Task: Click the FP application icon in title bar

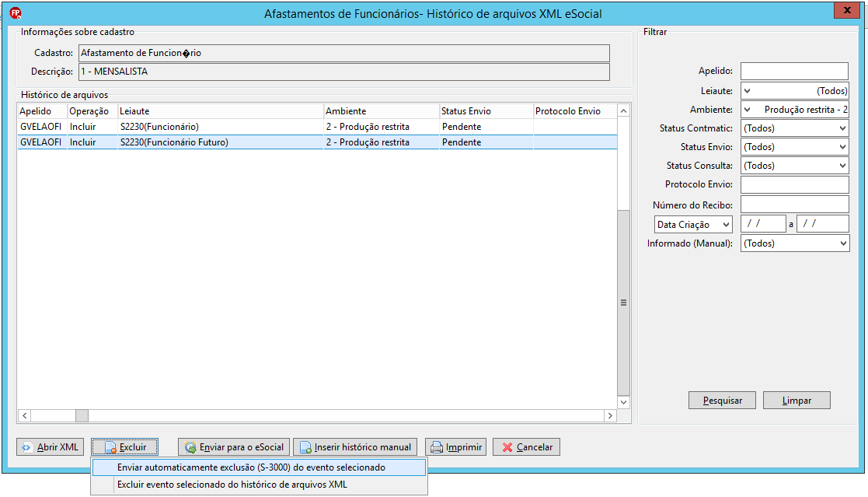Action: click(16, 12)
